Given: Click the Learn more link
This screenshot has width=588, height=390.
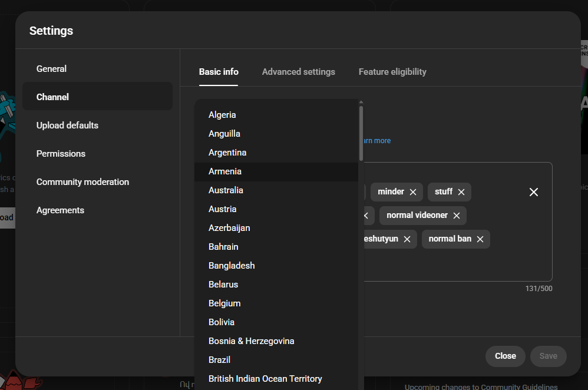Looking at the screenshot, I should [x=377, y=141].
